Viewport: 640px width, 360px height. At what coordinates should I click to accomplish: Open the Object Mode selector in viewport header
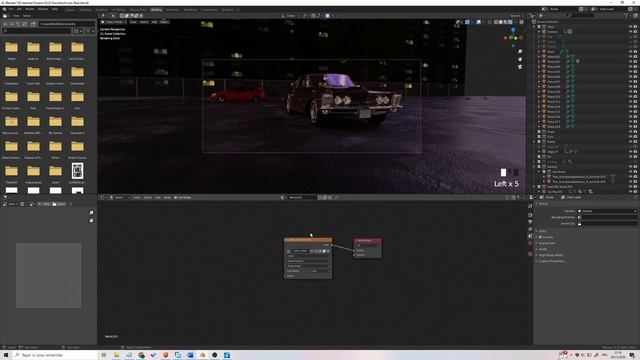(x=114, y=22)
